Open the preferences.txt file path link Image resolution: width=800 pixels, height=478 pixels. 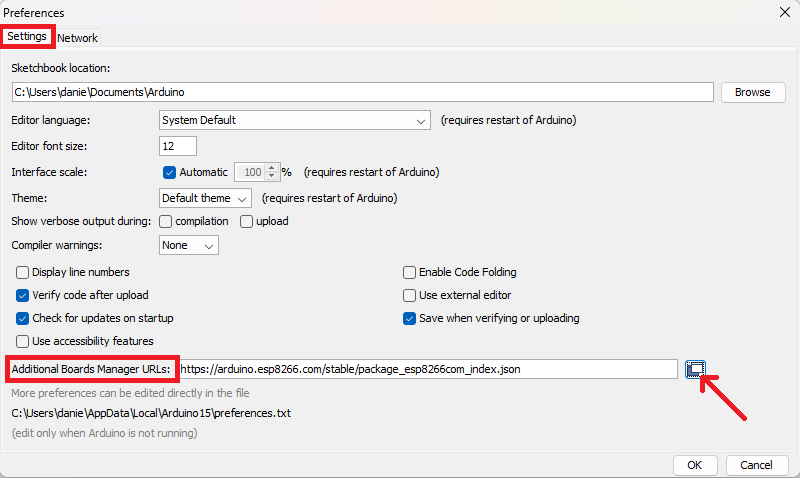tap(151, 413)
